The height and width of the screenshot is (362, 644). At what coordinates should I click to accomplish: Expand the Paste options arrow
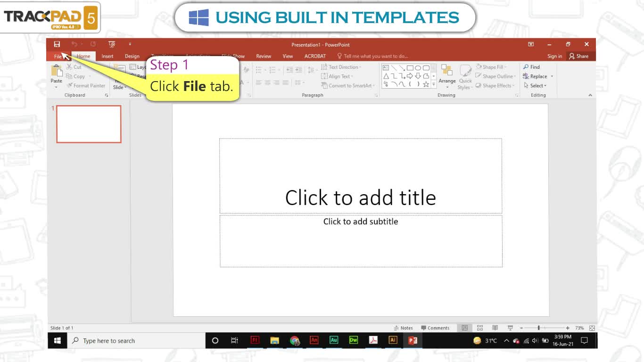(x=56, y=87)
